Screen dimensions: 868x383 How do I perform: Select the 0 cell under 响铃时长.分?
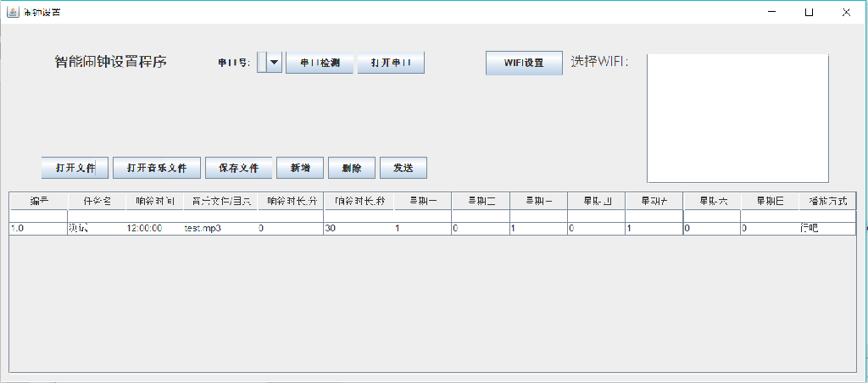point(291,228)
